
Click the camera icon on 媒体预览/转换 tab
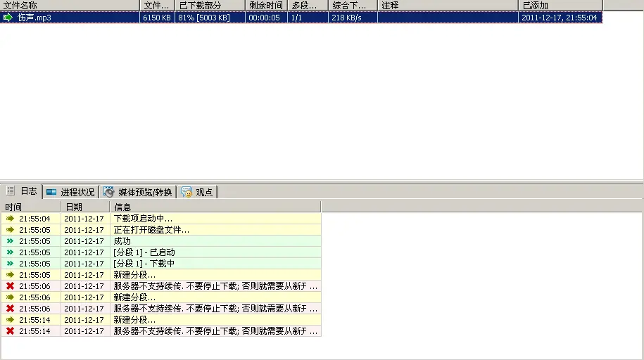click(x=108, y=192)
